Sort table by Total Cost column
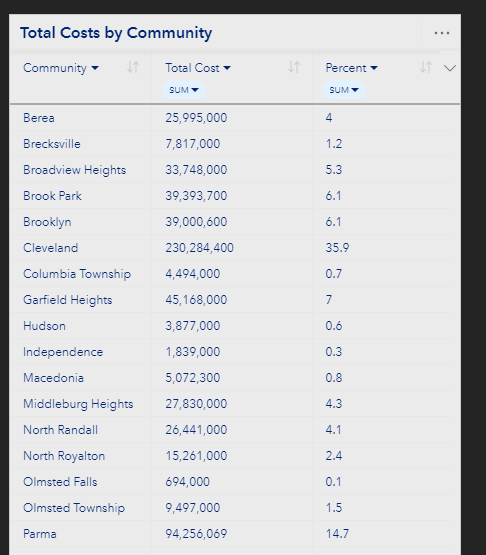The height and width of the screenshot is (555, 486). pos(294,67)
